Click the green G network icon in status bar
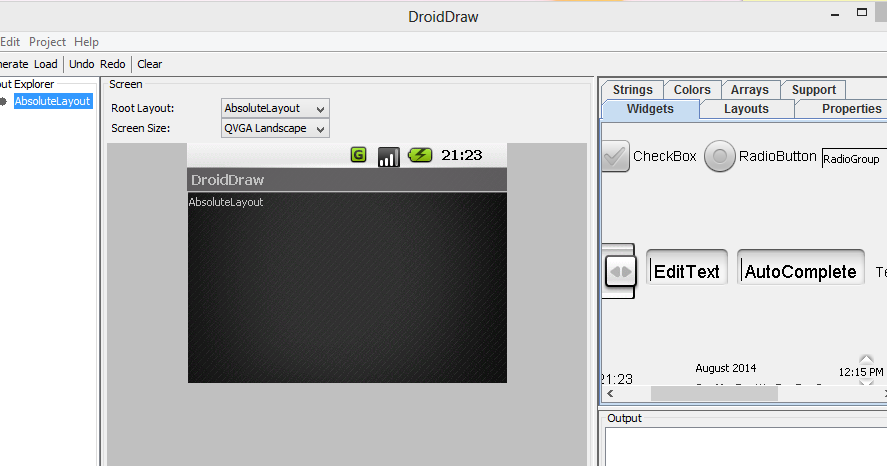This screenshot has height=466, width=887. pyautogui.click(x=359, y=154)
